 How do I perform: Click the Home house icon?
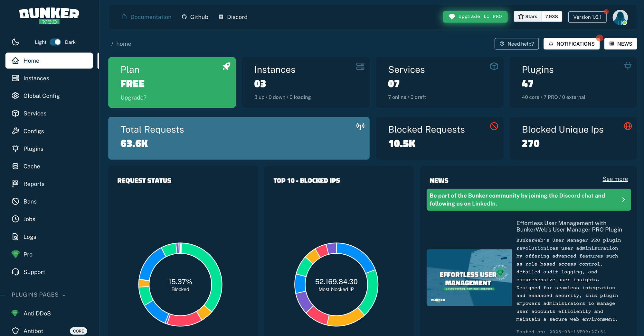click(15, 61)
